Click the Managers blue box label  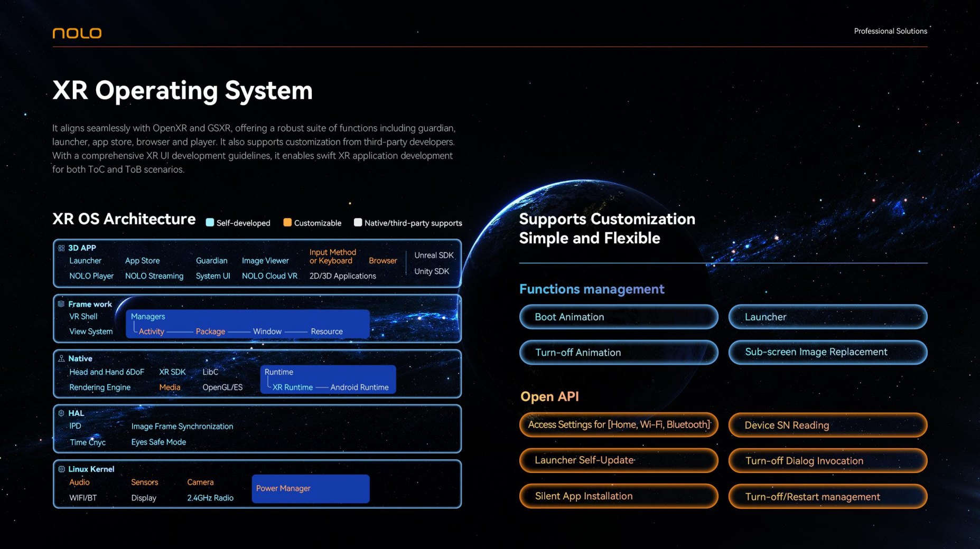(x=148, y=317)
